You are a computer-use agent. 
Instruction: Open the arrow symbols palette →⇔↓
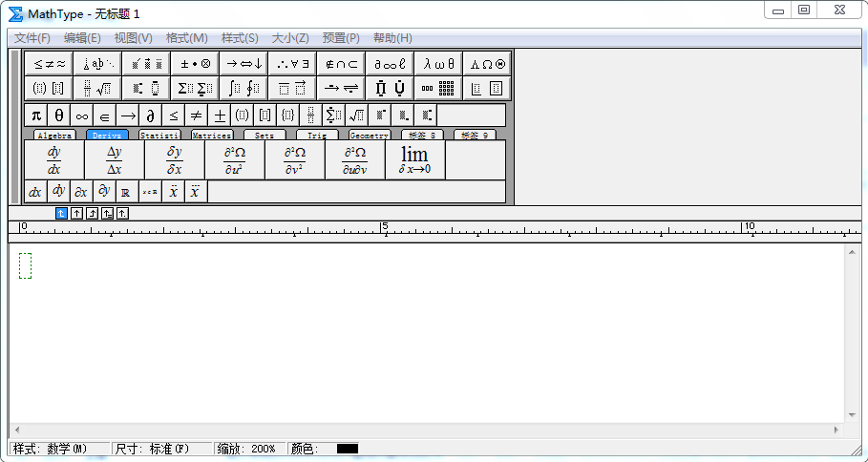(x=243, y=64)
